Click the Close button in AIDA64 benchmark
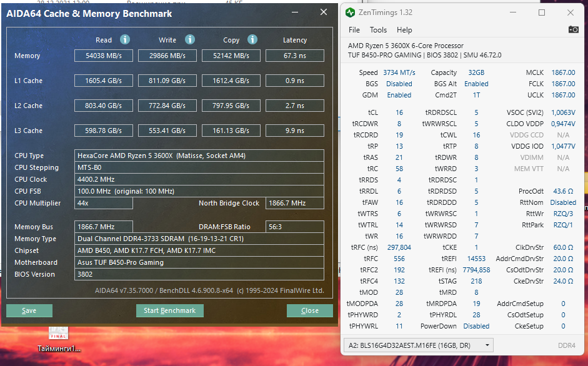Image resolution: width=588 pixels, height=366 pixels. (x=310, y=310)
